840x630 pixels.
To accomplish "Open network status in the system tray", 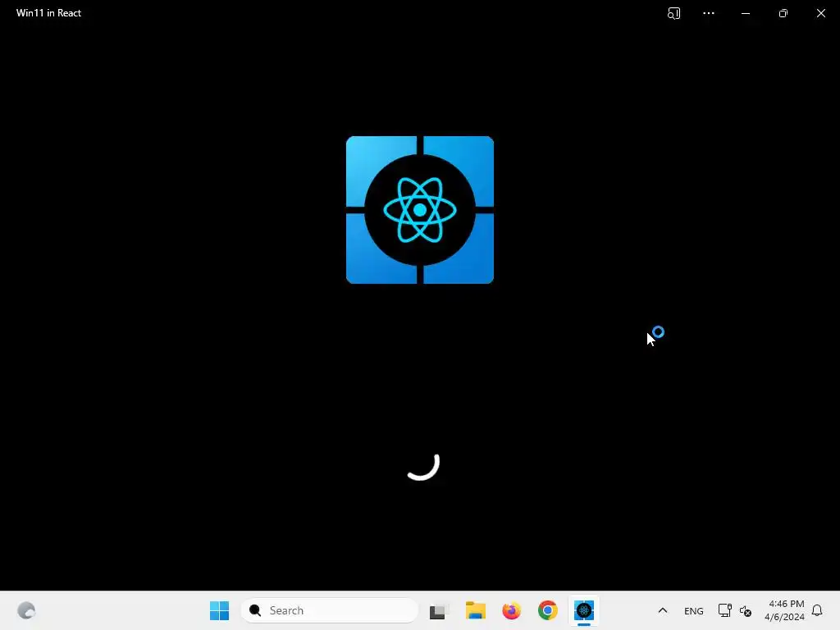I will point(725,610).
